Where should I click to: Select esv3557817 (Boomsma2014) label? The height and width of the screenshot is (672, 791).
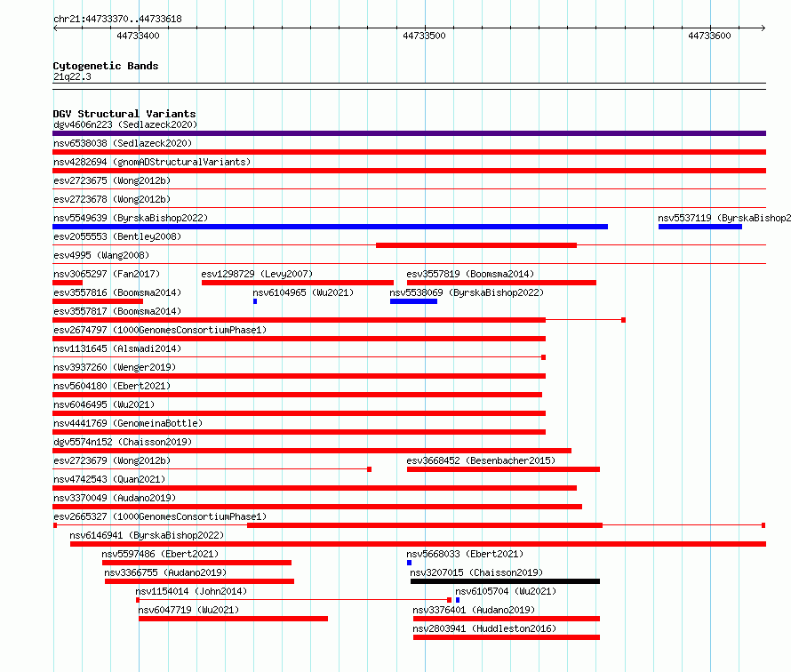(117, 311)
